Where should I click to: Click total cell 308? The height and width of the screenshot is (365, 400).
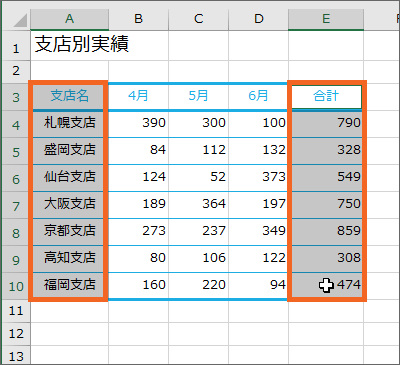(x=326, y=259)
